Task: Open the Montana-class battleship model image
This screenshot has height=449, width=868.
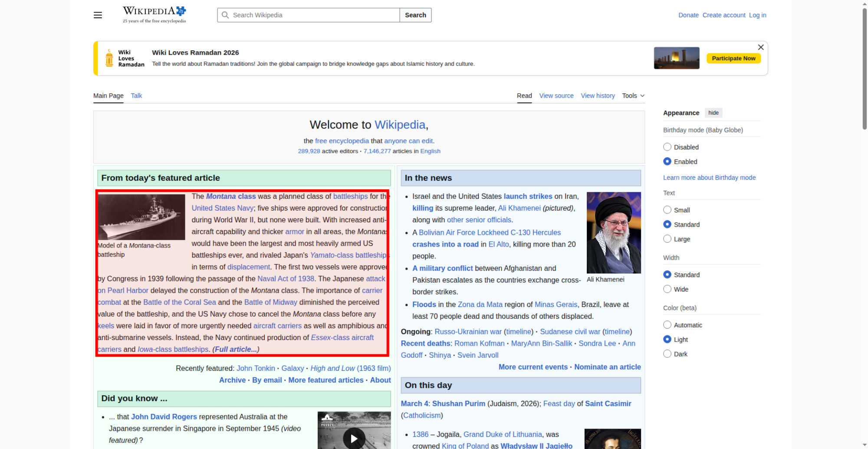Action: (x=141, y=217)
